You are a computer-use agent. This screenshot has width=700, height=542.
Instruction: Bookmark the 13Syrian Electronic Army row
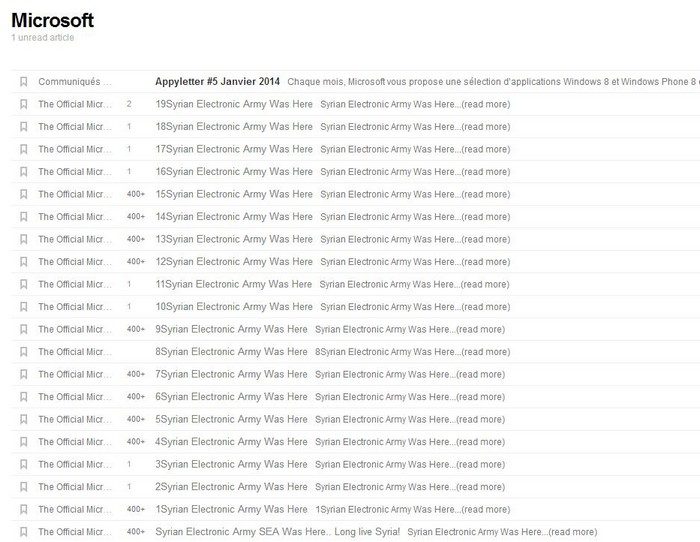click(24, 239)
